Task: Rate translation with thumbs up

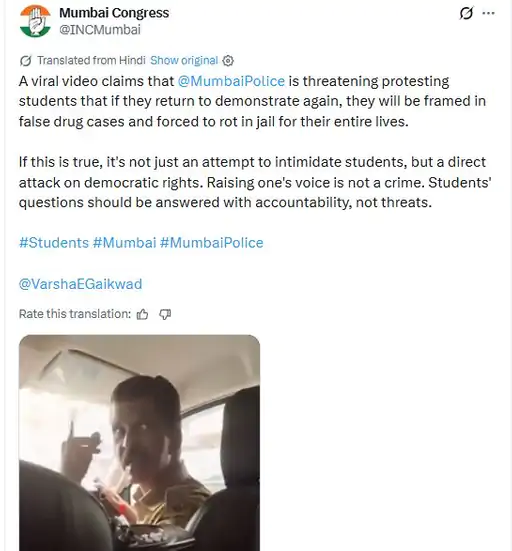Action: pyautogui.click(x=142, y=314)
